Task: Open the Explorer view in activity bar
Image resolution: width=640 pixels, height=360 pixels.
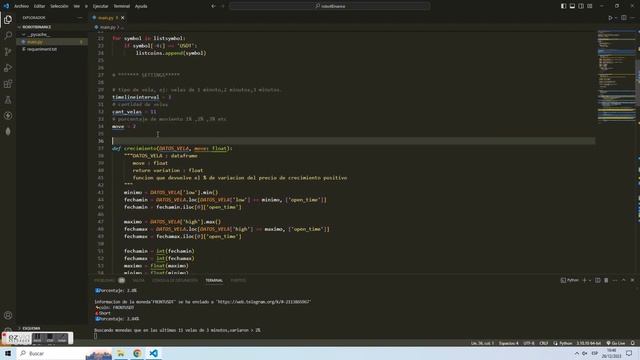Action: [8, 20]
